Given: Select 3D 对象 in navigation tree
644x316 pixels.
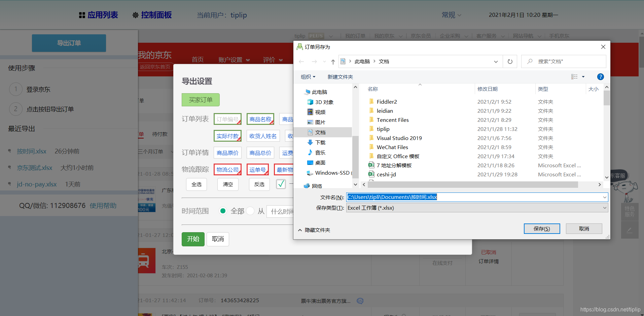Looking at the screenshot, I should (x=320, y=102).
